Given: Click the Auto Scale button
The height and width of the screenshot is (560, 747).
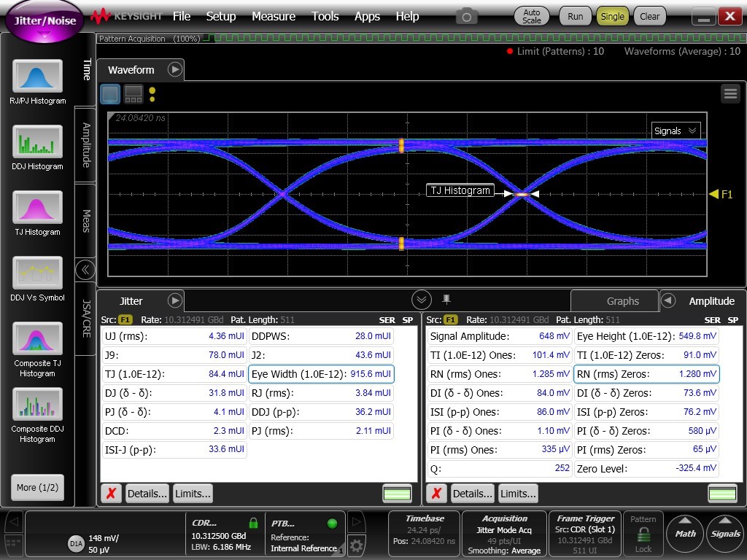Looking at the screenshot, I should (x=532, y=16).
